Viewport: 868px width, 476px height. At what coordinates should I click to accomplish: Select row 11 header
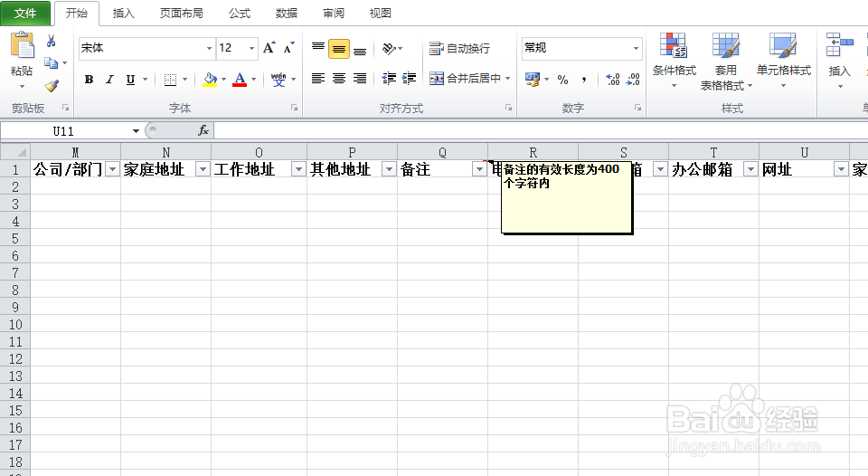(x=15, y=341)
